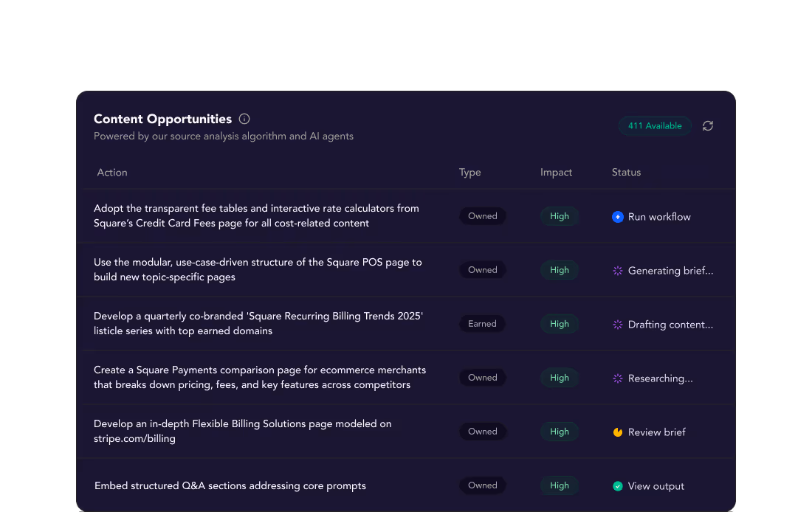The image size is (812, 512).
Task: Click the orange icon beside Review brief
Action: pyautogui.click(x=617, y=432)
